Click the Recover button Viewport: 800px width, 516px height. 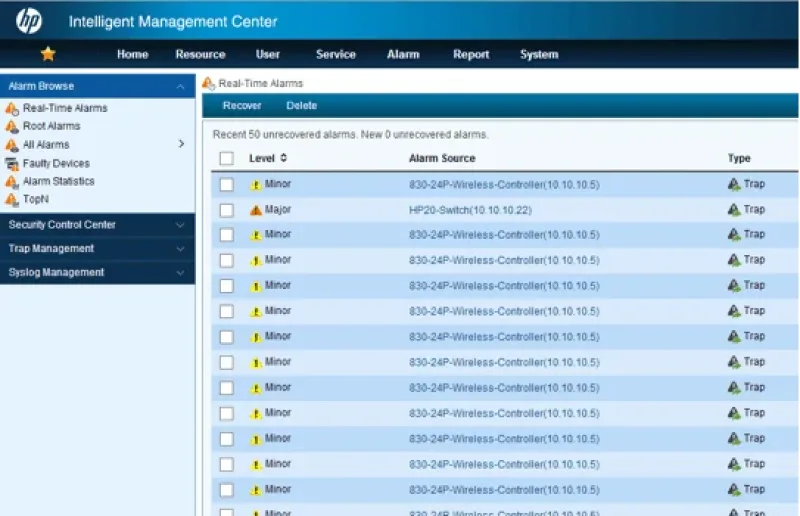coord(242,106)
